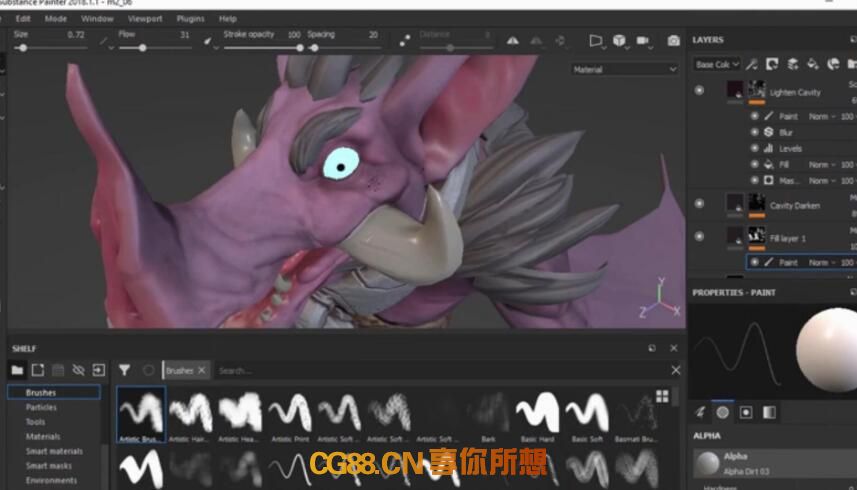Click the shelf import resources icon

[98, 370]
